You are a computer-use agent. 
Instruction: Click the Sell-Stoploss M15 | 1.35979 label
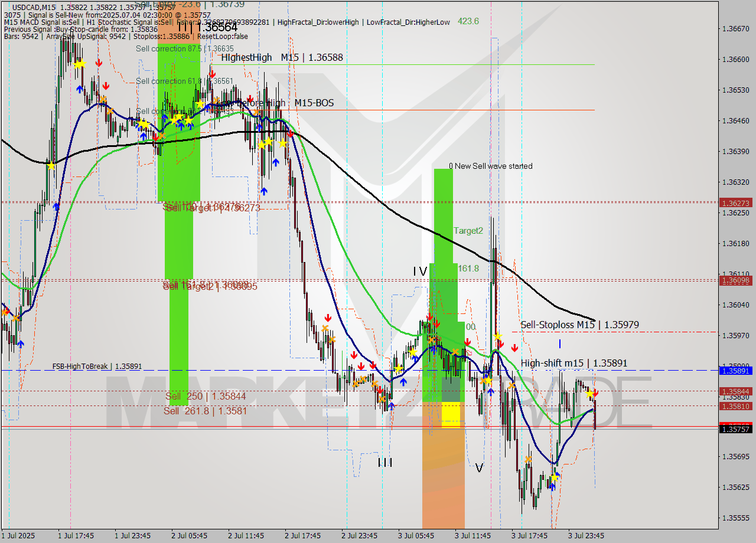[x=579, y=325]
